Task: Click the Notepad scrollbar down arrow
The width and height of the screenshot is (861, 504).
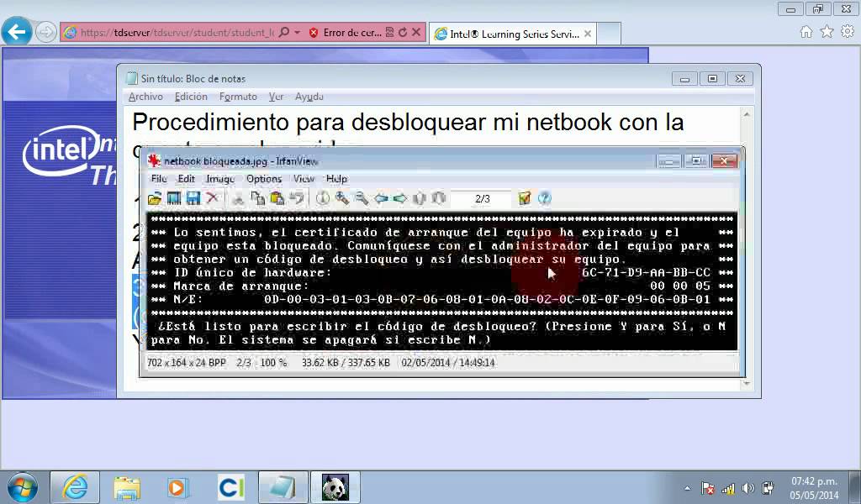Action: [747, 383]
